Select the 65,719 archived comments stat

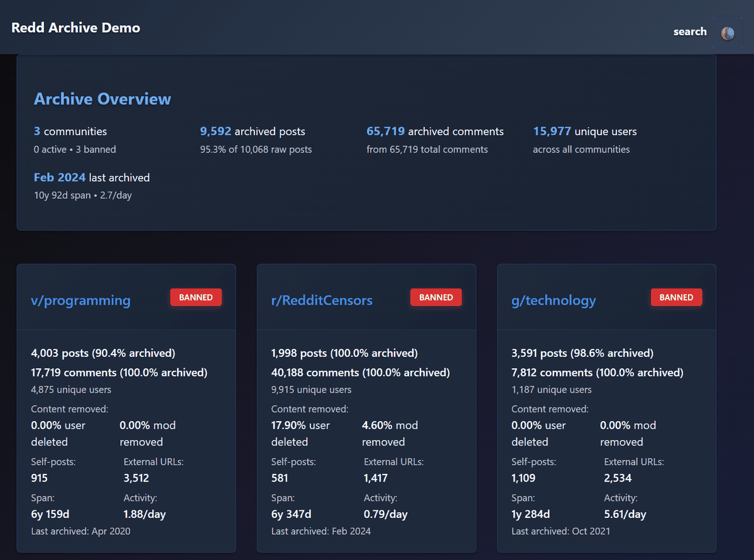pos(435,131)
